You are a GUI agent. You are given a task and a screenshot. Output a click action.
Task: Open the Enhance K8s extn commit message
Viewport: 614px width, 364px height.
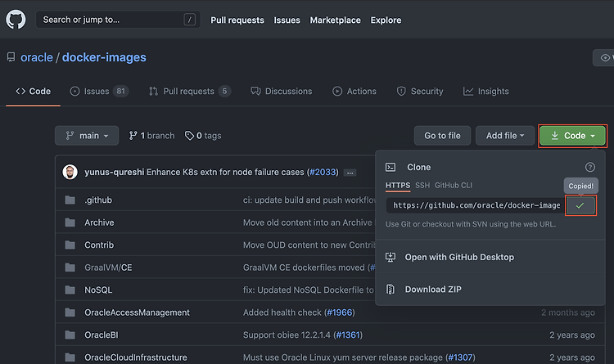(x=225, y=172)
